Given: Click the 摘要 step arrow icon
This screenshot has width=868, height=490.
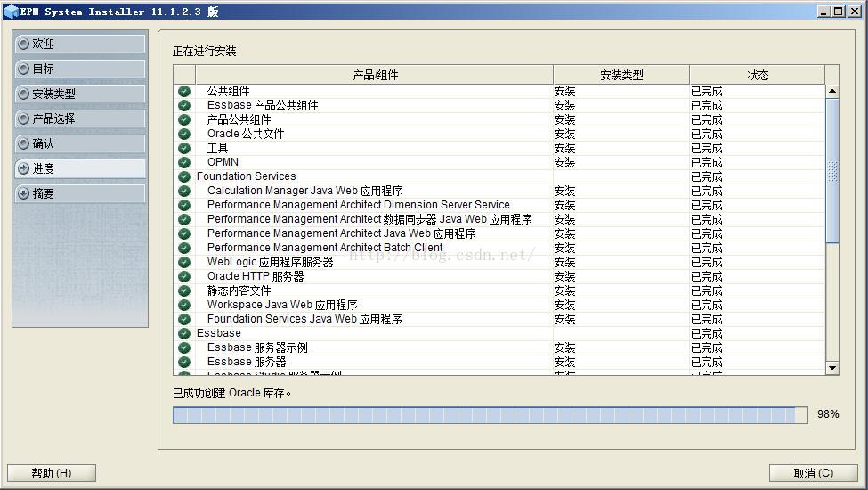Looking at the screenshot, I should tap(23, 193).
